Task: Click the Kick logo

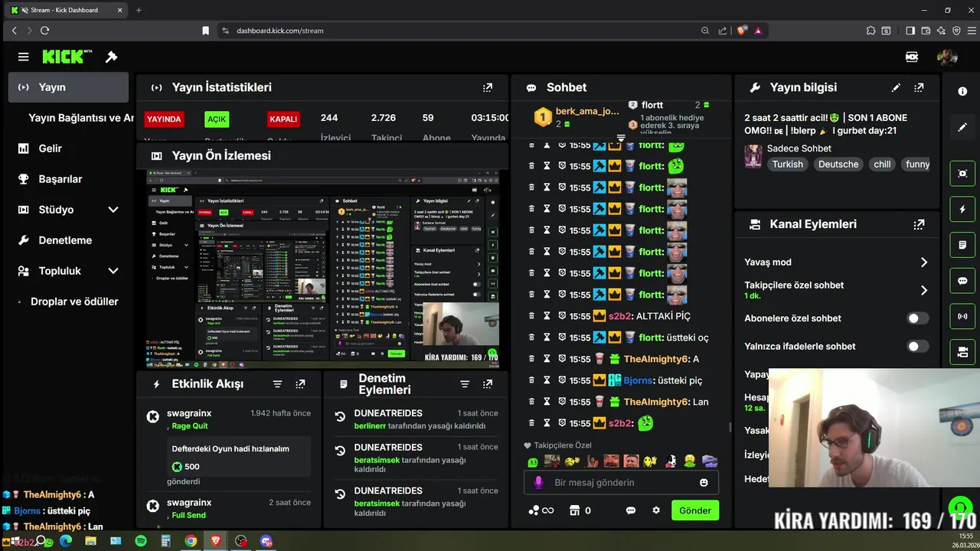Action: [63, 57]
